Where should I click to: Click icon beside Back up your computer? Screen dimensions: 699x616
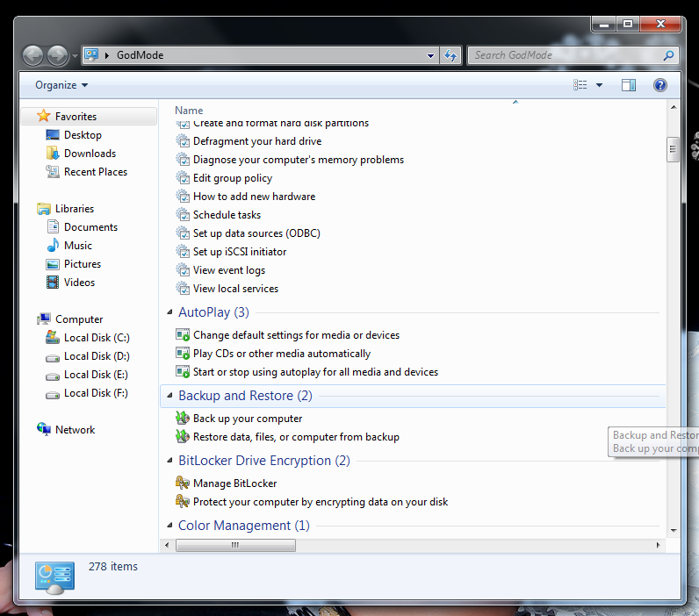coord(183,419)
